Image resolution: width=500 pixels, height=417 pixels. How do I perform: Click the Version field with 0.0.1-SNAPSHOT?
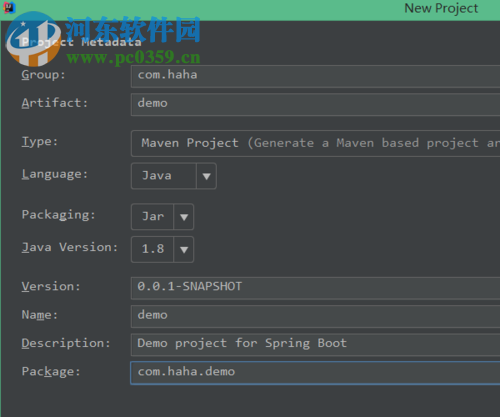coord(315,288)
